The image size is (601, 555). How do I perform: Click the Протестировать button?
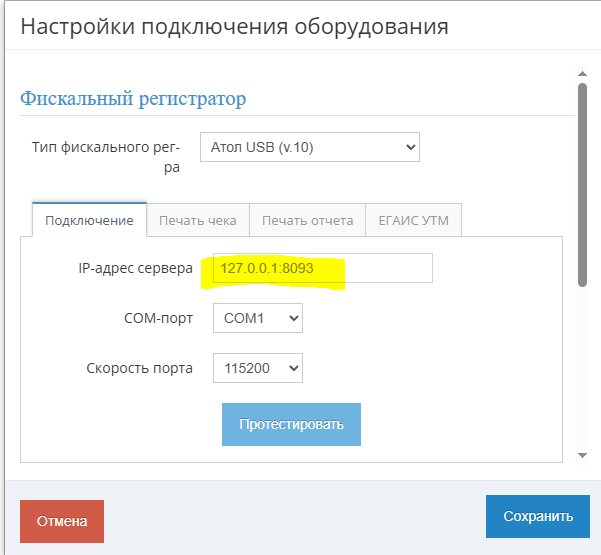pos(291,424)
